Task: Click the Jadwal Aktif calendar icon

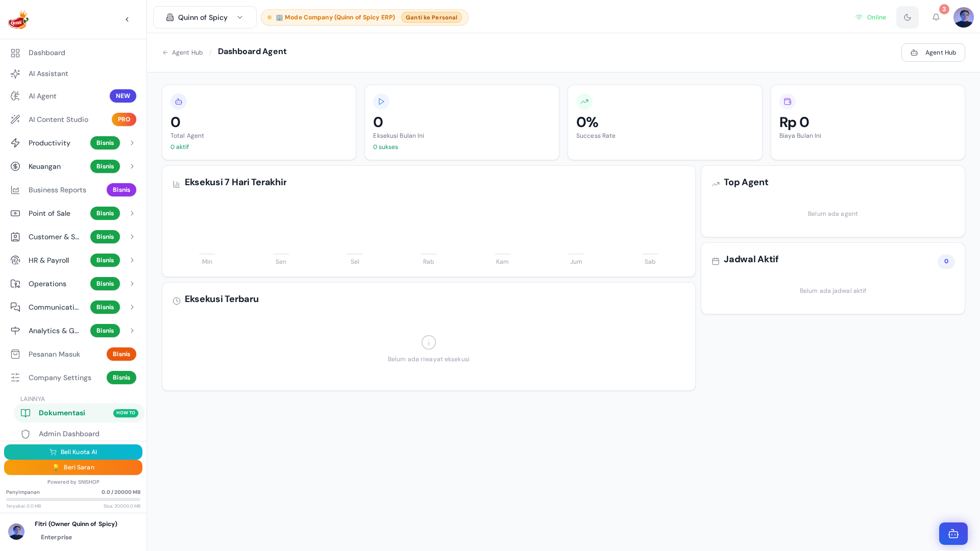Action: pos(716,261)
